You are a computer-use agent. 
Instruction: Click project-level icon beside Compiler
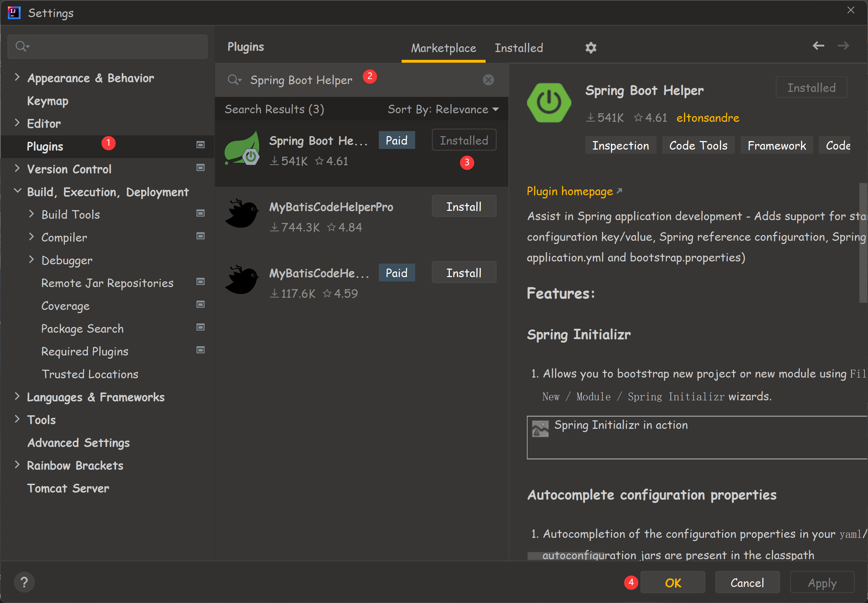click(200, 236)
